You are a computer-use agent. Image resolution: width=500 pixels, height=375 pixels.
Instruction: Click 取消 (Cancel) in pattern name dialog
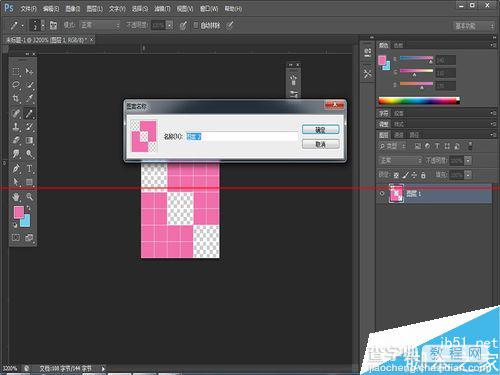point(320,144)
